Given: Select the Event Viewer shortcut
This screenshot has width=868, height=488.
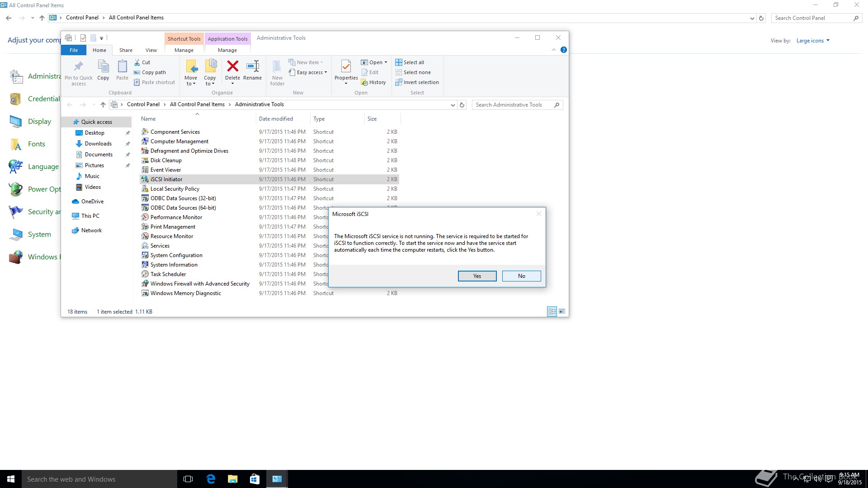Looking at the screenshot, I should point(165,170).
